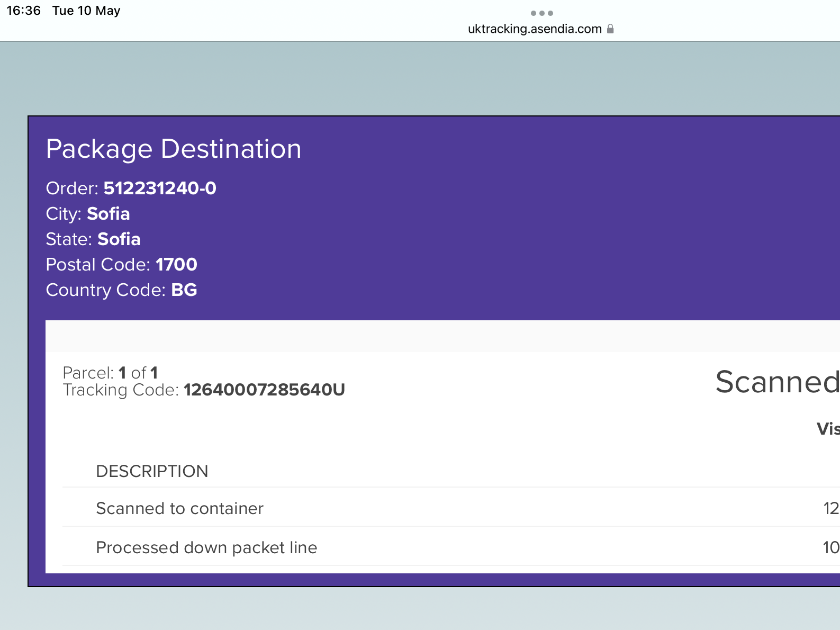Click the Parcel 1 of 1 text
840x630 pixels.
click(110, 373)
